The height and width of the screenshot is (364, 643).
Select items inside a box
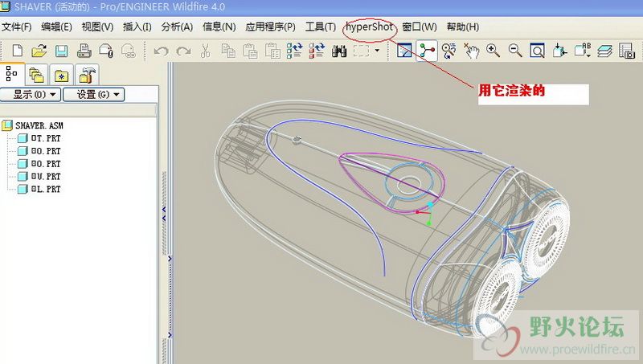[x=361, y=51]
